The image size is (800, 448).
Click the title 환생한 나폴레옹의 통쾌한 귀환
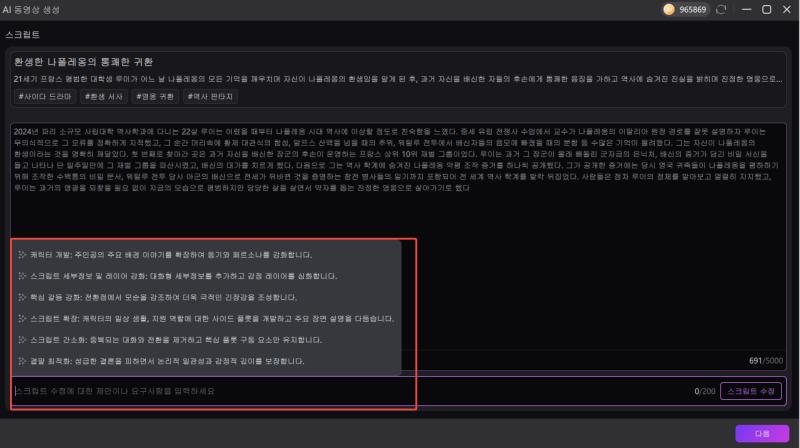(x=84, y=62)
